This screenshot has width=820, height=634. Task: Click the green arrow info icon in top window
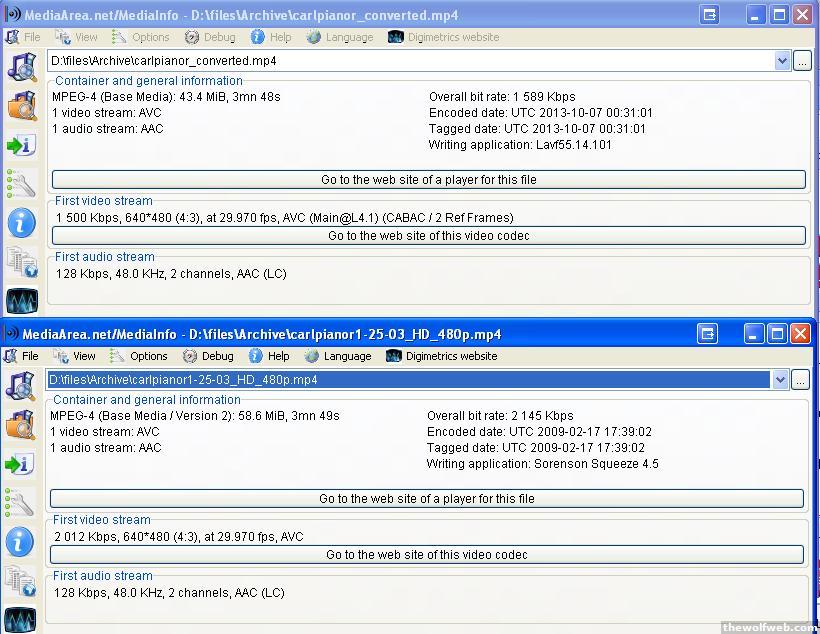pyautogui.click(x=21, y=145)
